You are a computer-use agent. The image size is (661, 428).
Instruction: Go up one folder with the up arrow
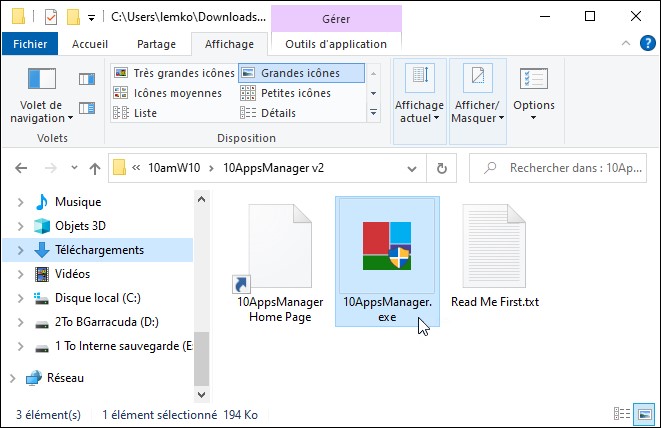94,168
